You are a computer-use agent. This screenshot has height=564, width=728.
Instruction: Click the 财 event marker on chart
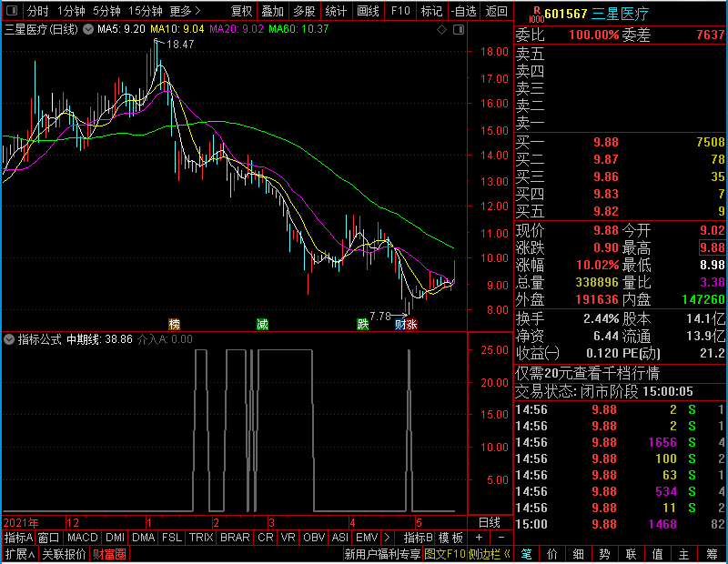(400, 324)
